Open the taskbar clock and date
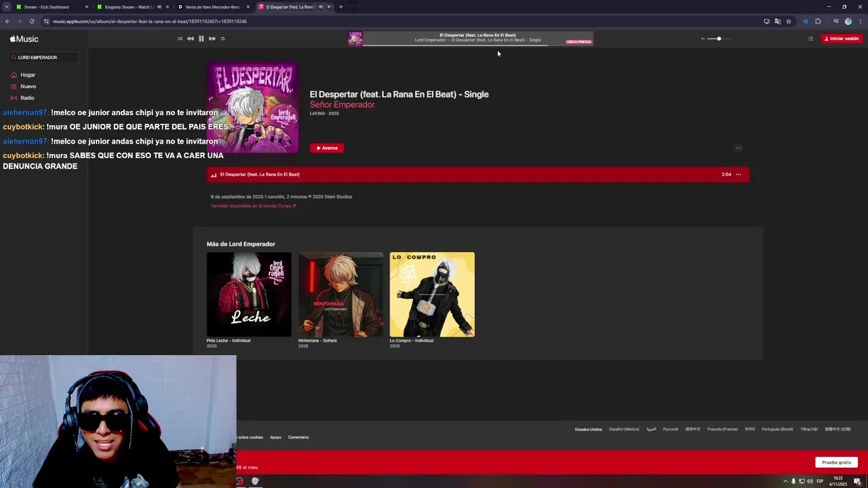The width and height of the screenshot is (868, 488). (x=838, y=481)
